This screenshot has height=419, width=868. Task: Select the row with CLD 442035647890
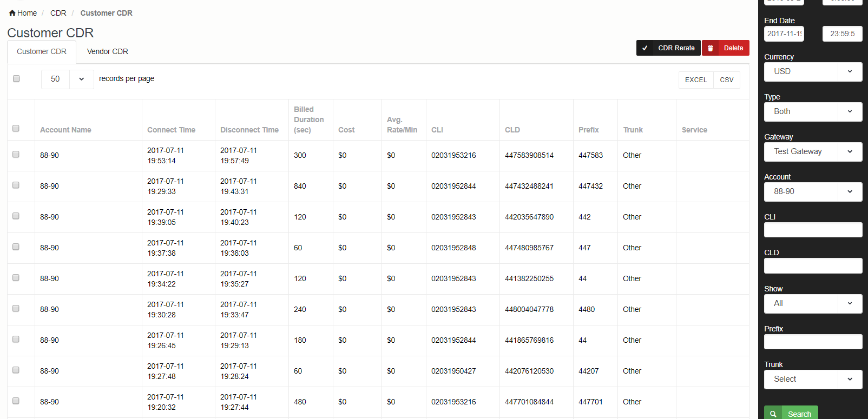click(x=16, y=216)
